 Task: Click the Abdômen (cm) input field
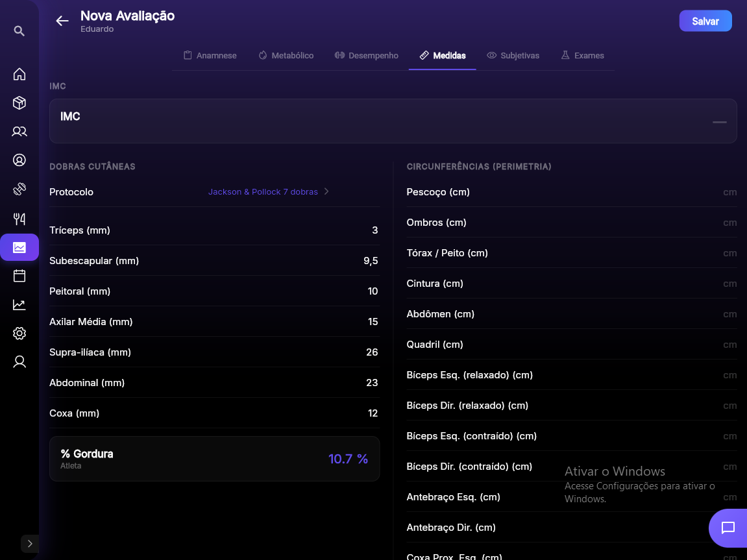(572, 314)
